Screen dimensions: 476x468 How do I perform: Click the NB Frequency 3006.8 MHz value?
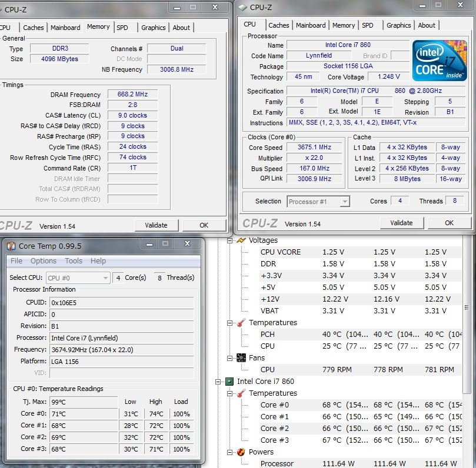coord(177,69)
